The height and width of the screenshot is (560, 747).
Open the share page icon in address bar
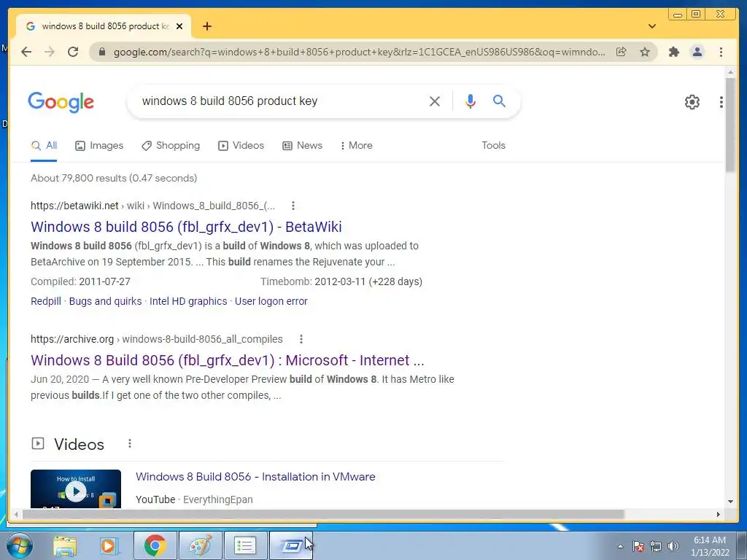(x=622, y=52)
